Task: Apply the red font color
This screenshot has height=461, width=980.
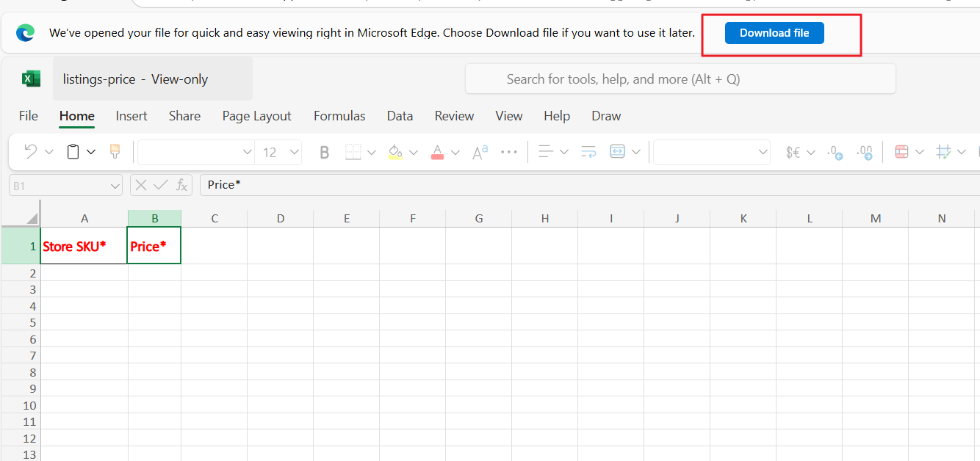Action: (x=437, y=152)
